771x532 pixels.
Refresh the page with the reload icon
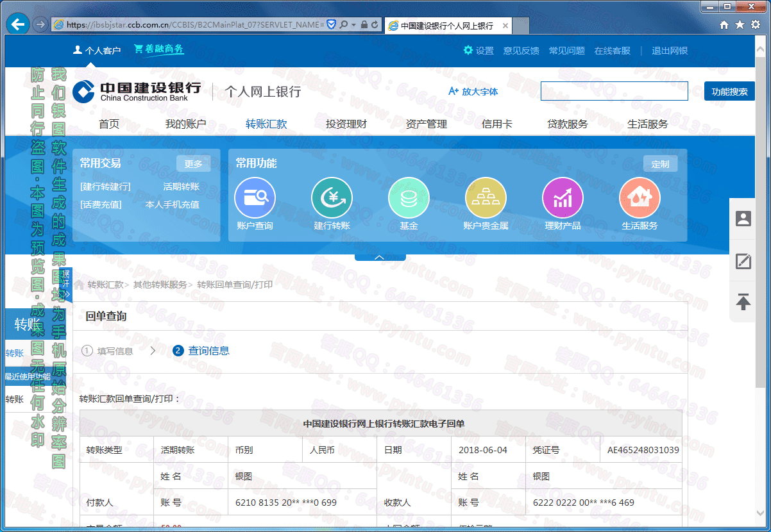375,24
